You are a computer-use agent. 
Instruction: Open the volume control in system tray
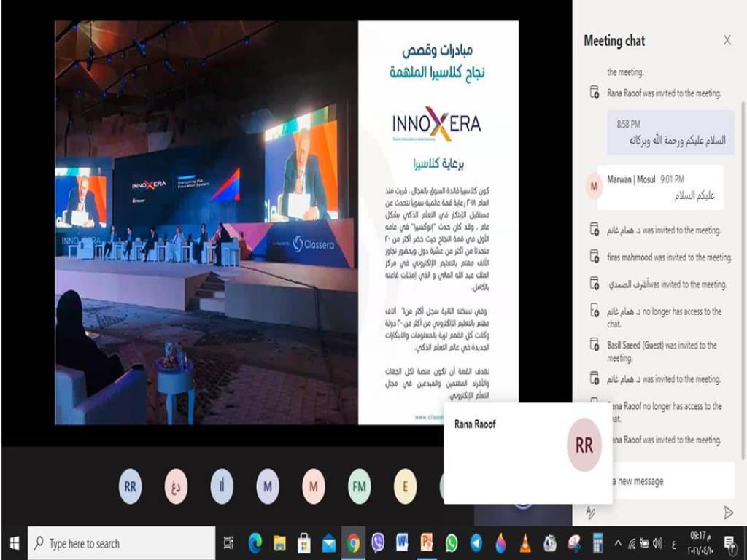[658, 543]
